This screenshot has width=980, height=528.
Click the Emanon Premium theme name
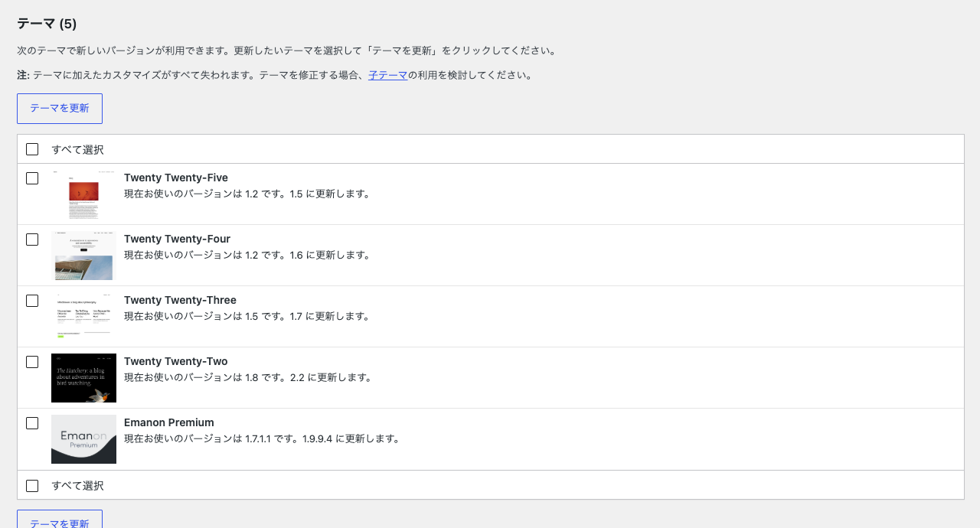pyautogui.click(x=169, y=422)
